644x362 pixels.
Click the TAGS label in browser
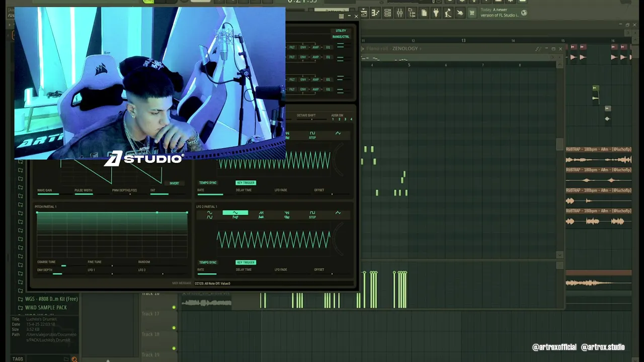pos(18,359)
